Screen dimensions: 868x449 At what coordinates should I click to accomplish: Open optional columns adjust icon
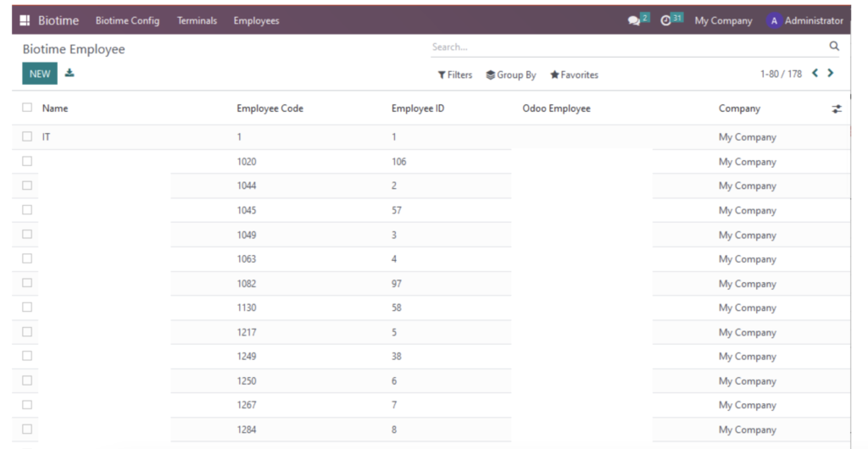click(x=837, y=109)
